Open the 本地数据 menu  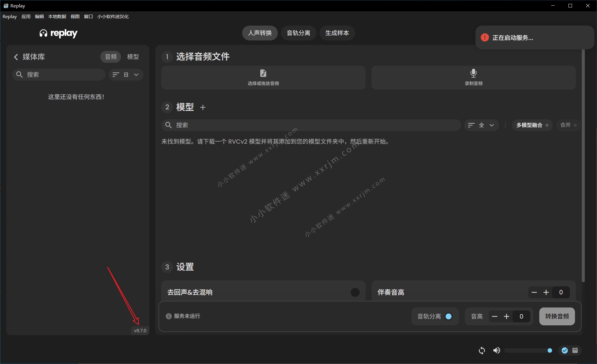57,17
